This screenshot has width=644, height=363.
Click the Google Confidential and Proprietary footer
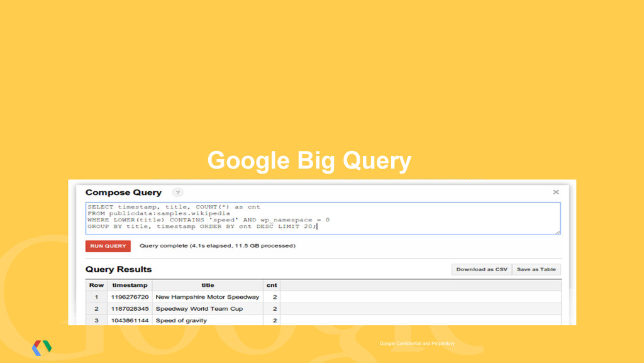tap(417, 343)
